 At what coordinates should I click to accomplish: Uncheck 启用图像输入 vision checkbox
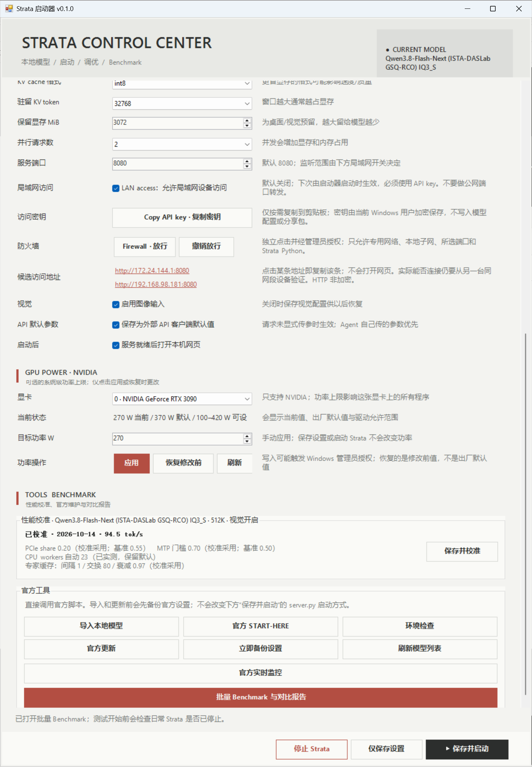[x=116, y=304]
